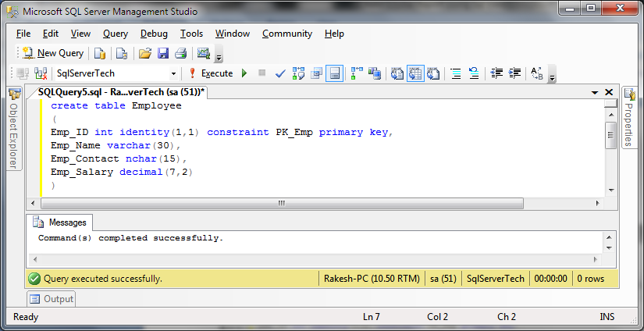Click Change Connection icon
The width and height of the screenshot is (644, 331).
tap(41, 74)
